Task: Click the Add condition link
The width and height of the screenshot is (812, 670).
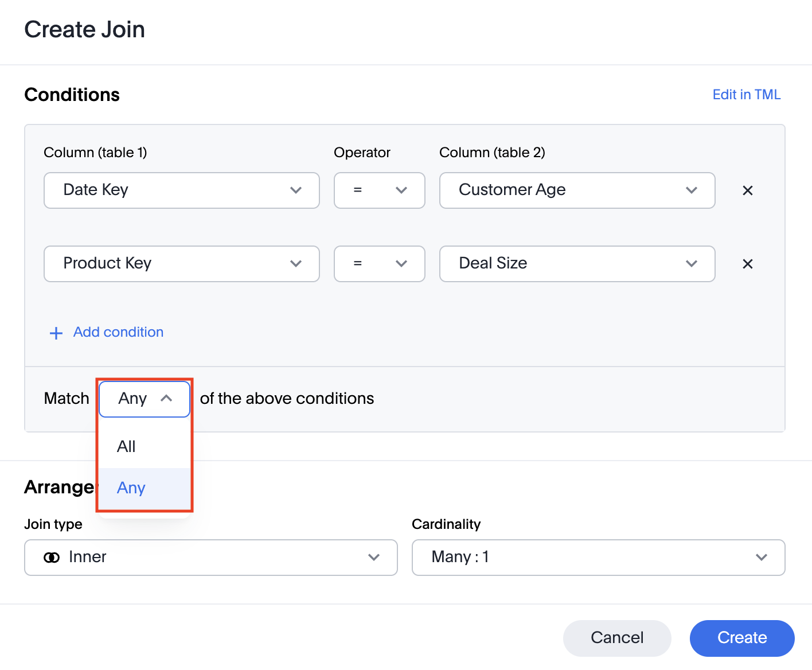Action: (x=118, y=332)
